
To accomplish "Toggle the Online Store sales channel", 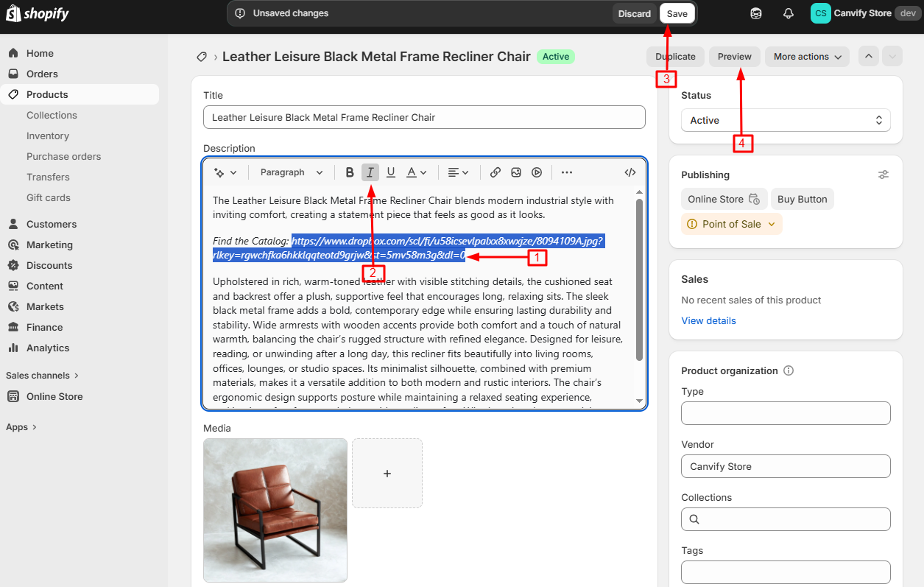I will tap(724, 199).
